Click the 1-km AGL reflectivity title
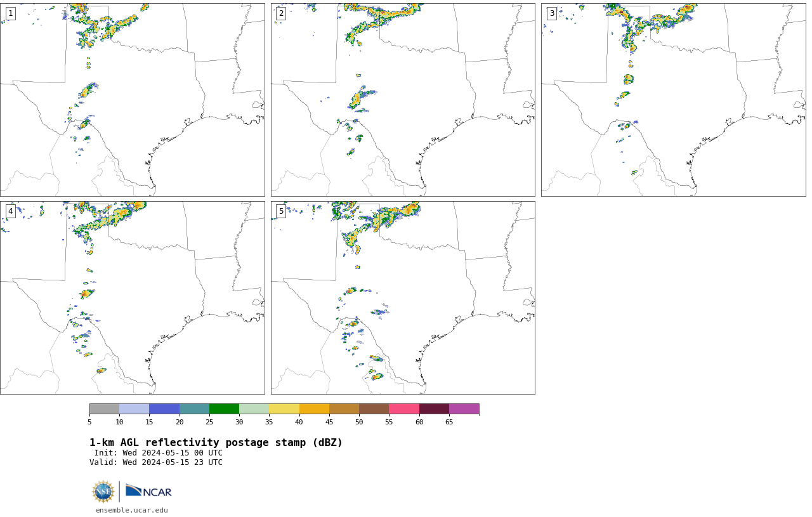This screenshot has height=517, width=812. tap(216, 443)
